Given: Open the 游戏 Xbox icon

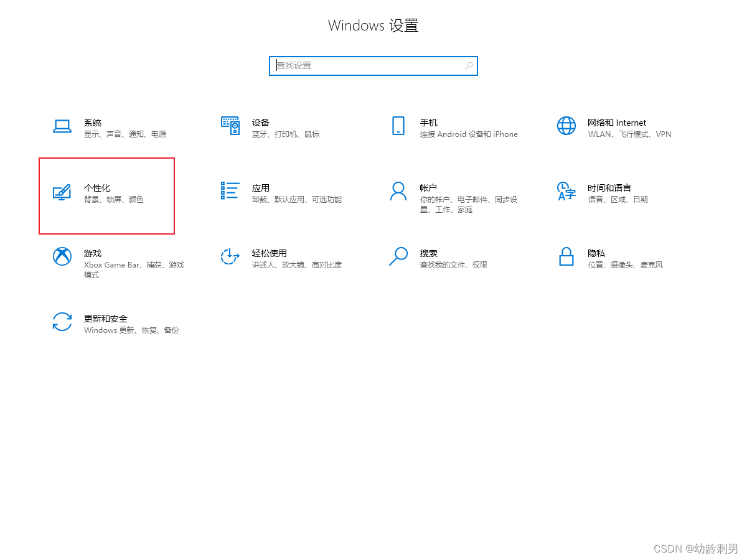Looking at the screenshot, I should [62, 256].
